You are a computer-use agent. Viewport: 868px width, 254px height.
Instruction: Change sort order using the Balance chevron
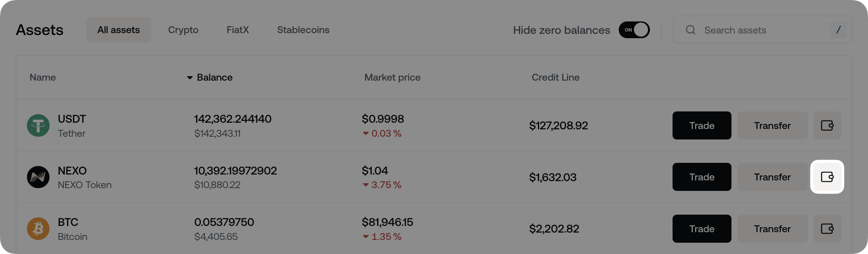click(190, 78)
